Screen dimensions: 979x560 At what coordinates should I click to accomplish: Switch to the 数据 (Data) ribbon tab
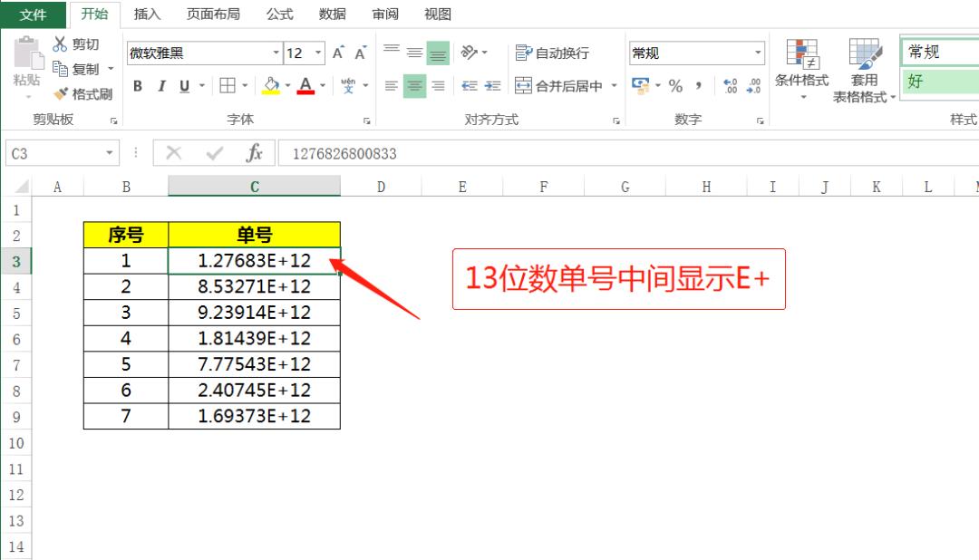[331, 14]
